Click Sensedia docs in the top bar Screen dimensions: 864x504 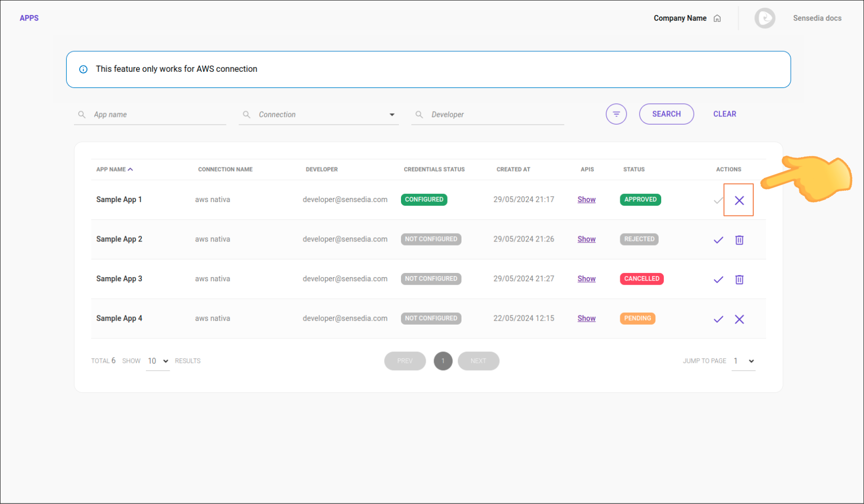[x=817, y=18]
